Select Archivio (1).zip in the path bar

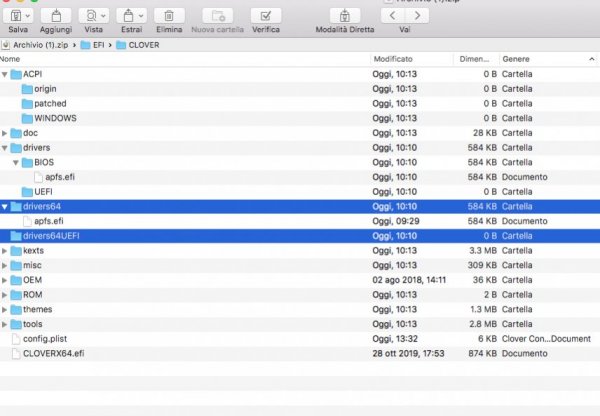pyautogui.click(x=41, y=45)
